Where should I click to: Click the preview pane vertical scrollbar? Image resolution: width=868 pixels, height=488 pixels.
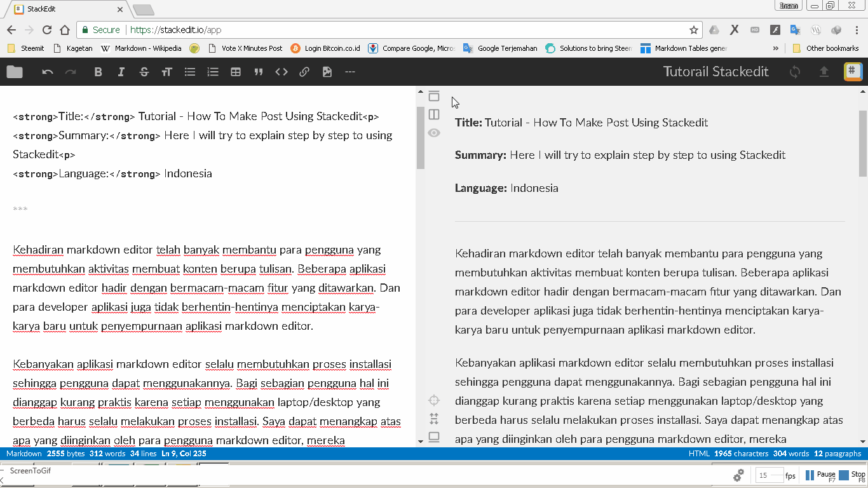coord(862,143)
